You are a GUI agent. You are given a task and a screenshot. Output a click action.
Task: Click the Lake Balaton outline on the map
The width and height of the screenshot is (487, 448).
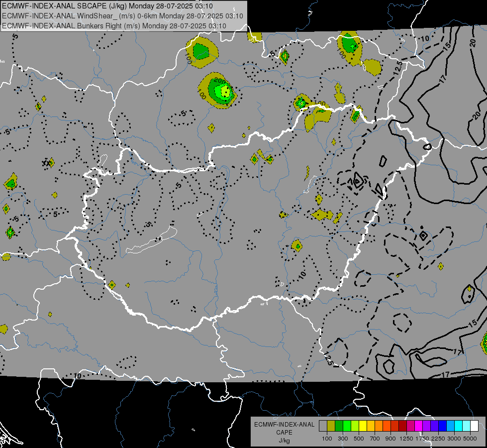152,240
